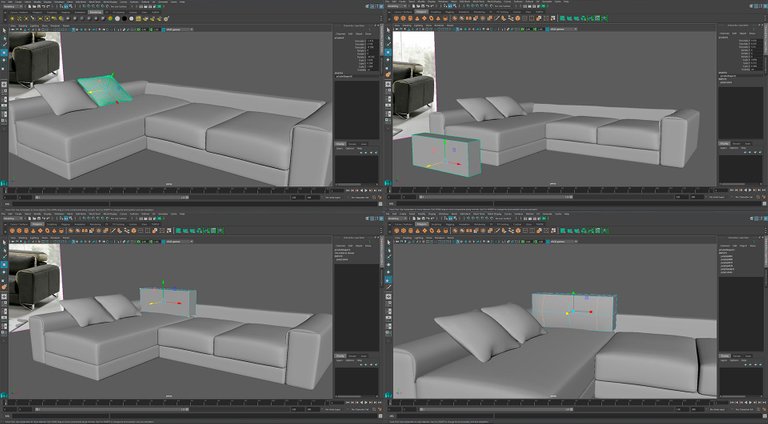Click play forwards in top-left window playback controls
This screenshot has height=424, width=768.
click(366, 190)
